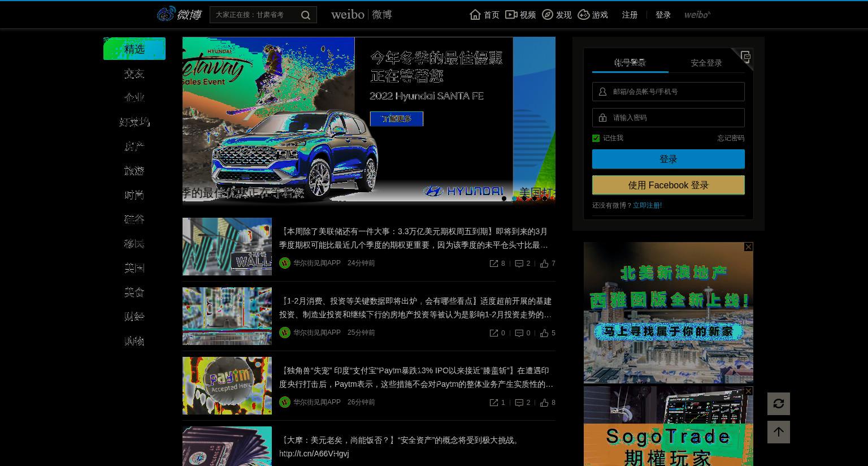868x466 pixels.
Task: Select 硅谷 category in sidebar
Action: tap(134, 219)
